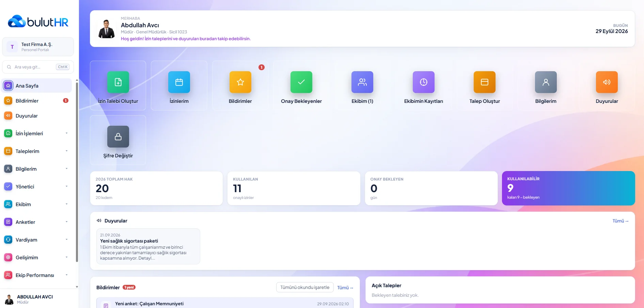Select Ana Sayfa in the sidebar

37,86
